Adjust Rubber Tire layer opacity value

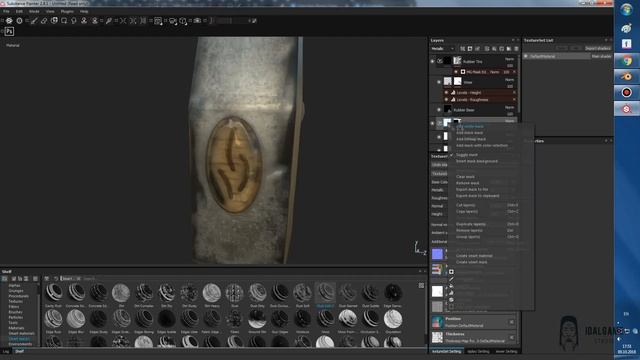click(510, 65)
